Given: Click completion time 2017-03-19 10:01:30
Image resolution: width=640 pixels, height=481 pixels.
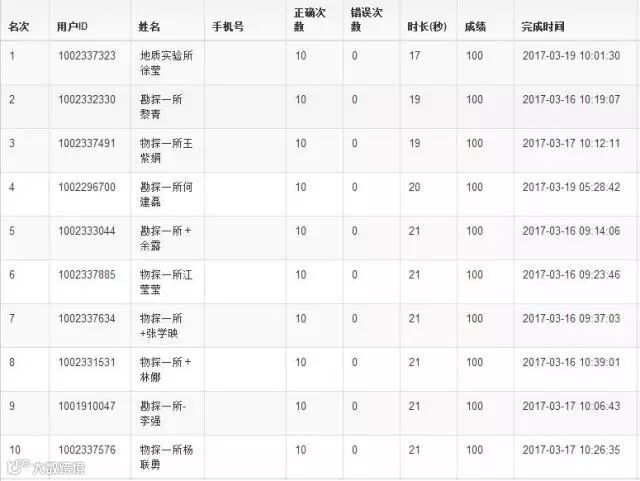Looking at the screenshot, I should [x=571, y=56].
